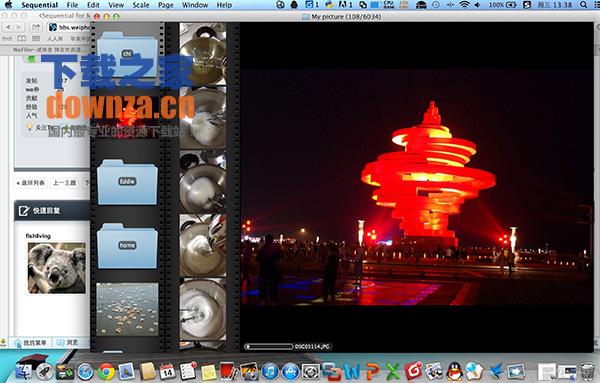Open the 'home' folder in thumbnail strip
Screen dimensions: 600x383
[x=127, y=246]
